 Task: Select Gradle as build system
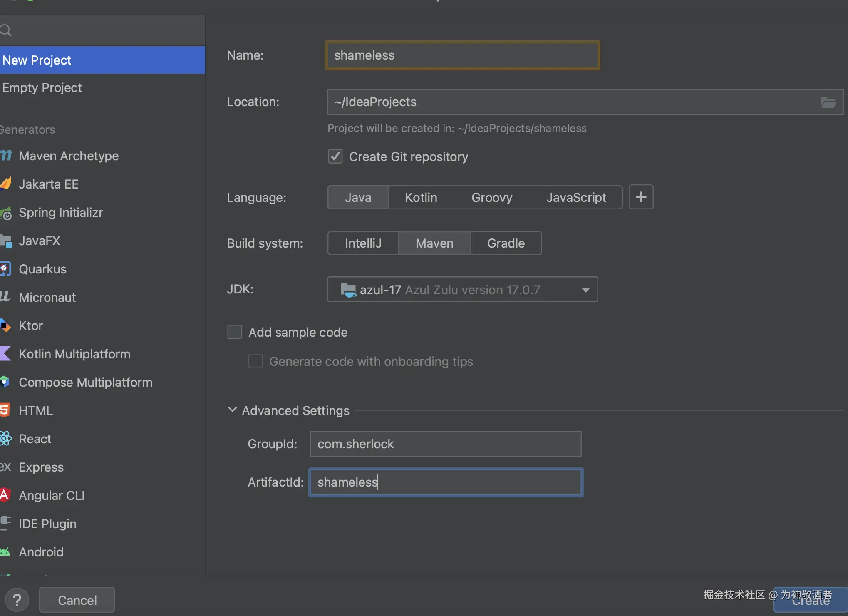(506, 243)
